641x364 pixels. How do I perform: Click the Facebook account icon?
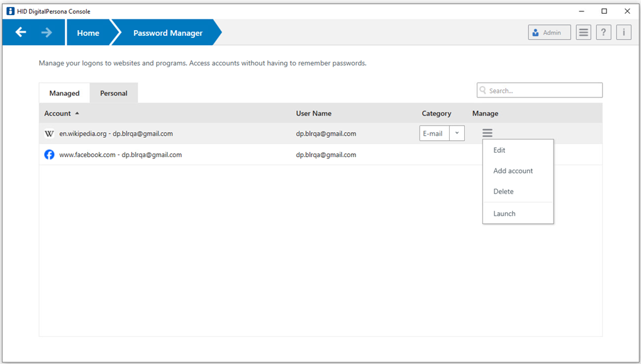49,155
